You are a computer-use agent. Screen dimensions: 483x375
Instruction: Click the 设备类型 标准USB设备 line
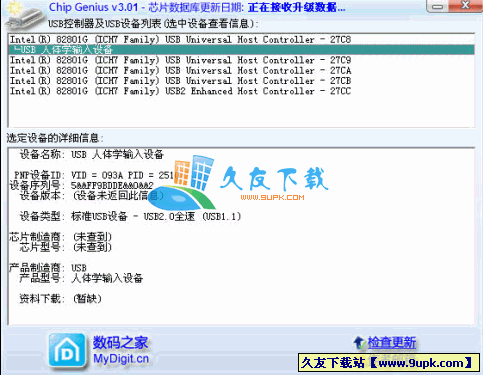pos(130,216)
